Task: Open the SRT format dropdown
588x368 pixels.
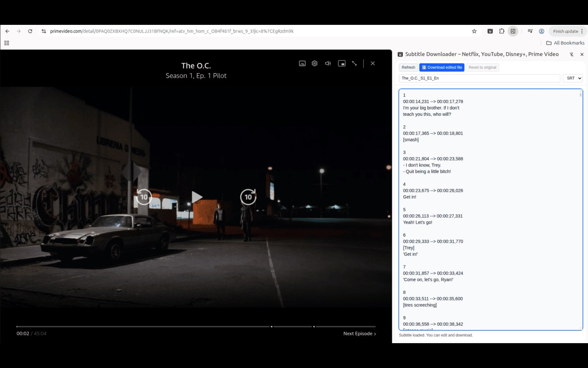Action: click(573, 78)
